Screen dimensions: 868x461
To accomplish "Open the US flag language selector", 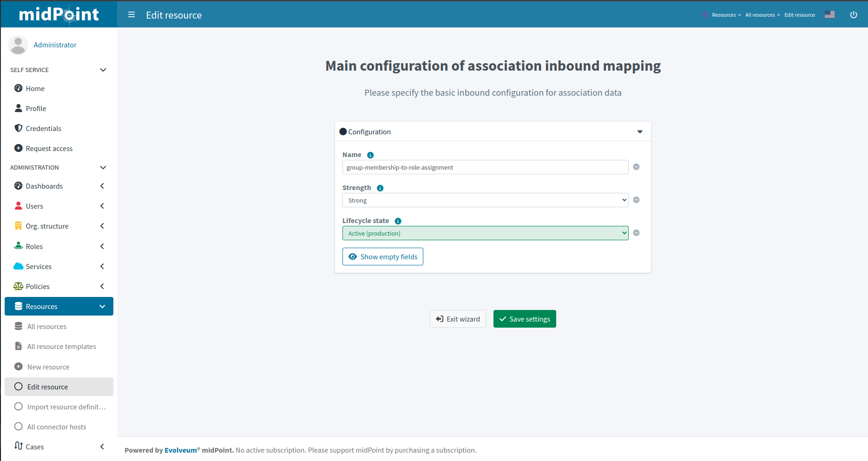I will 829,15.
